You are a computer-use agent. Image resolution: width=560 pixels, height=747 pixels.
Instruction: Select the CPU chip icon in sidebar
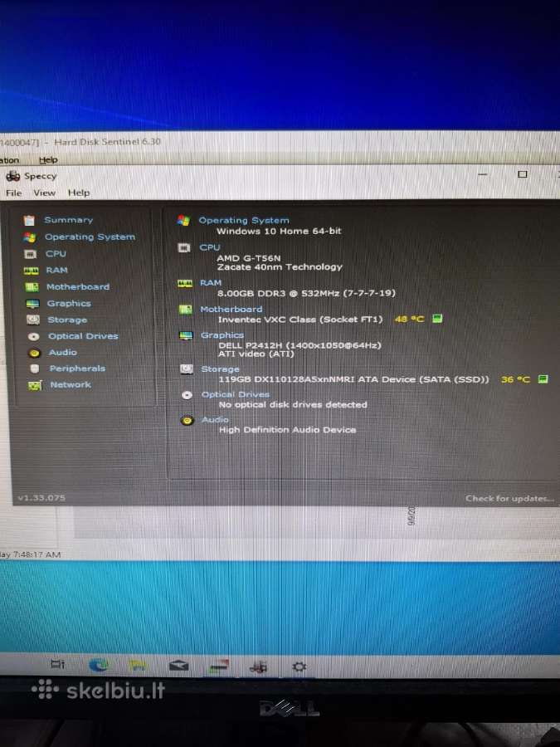click(30, 254)
